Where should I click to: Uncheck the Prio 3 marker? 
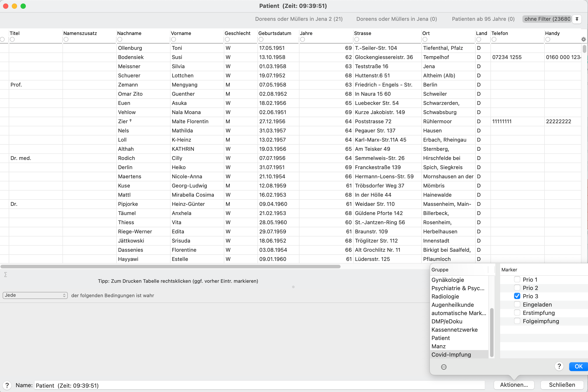[x=517, y=296]
